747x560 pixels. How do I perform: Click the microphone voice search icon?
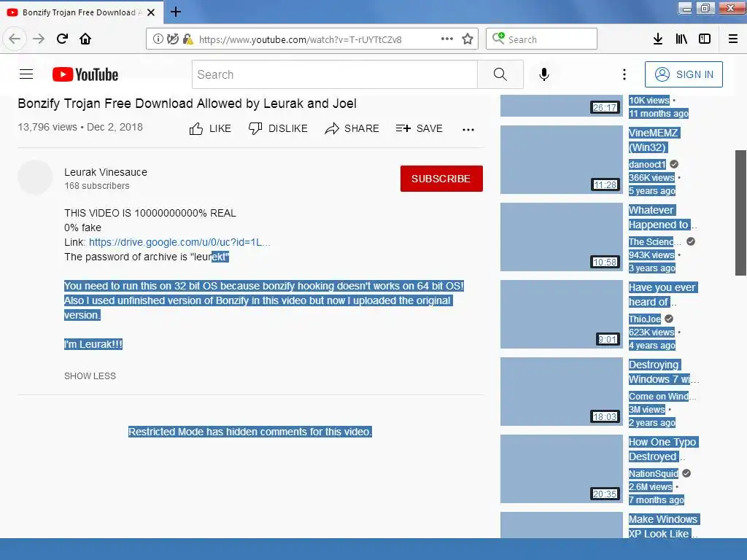pos(544,75)
